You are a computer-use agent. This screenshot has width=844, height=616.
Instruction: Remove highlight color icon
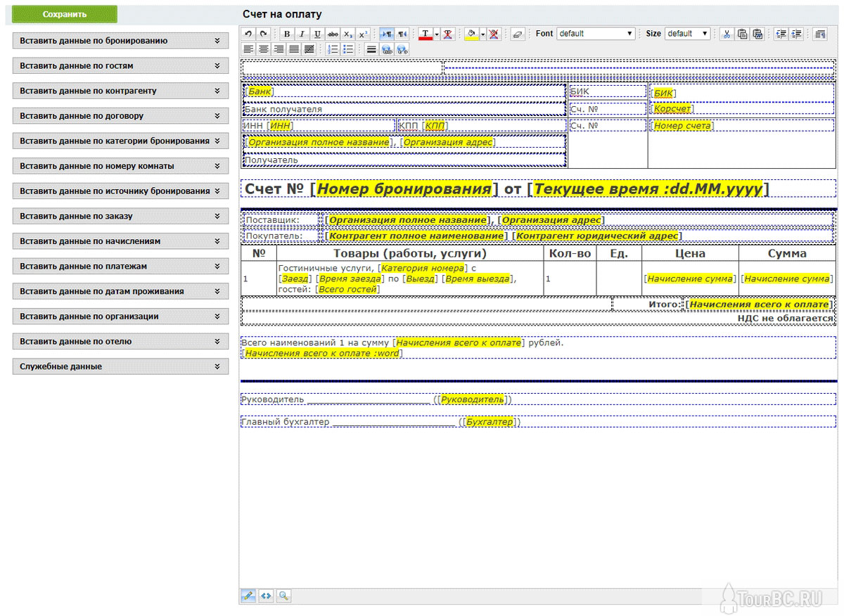coord(494,34)
